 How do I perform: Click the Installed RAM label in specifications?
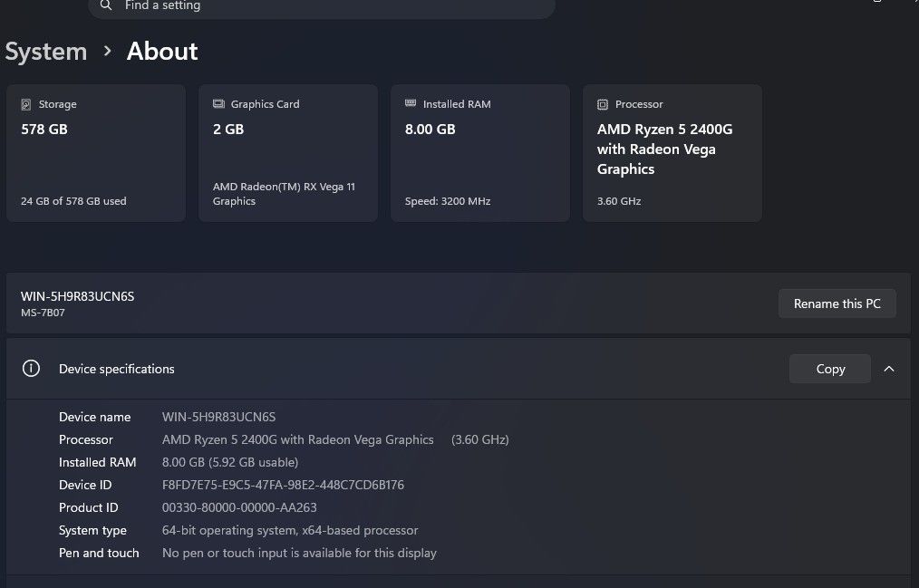click(98, 462)
